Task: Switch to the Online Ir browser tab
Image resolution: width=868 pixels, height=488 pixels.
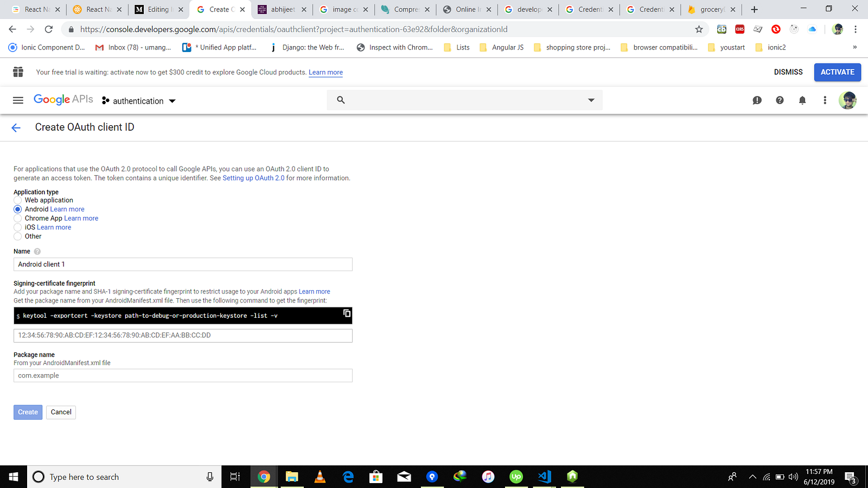Action: click(468, 9)
